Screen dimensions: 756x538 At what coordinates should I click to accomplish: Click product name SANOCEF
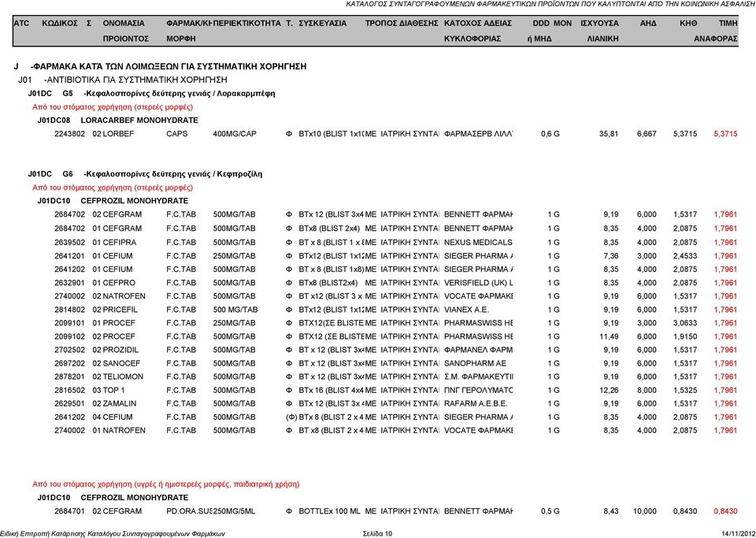pos(121,363)
